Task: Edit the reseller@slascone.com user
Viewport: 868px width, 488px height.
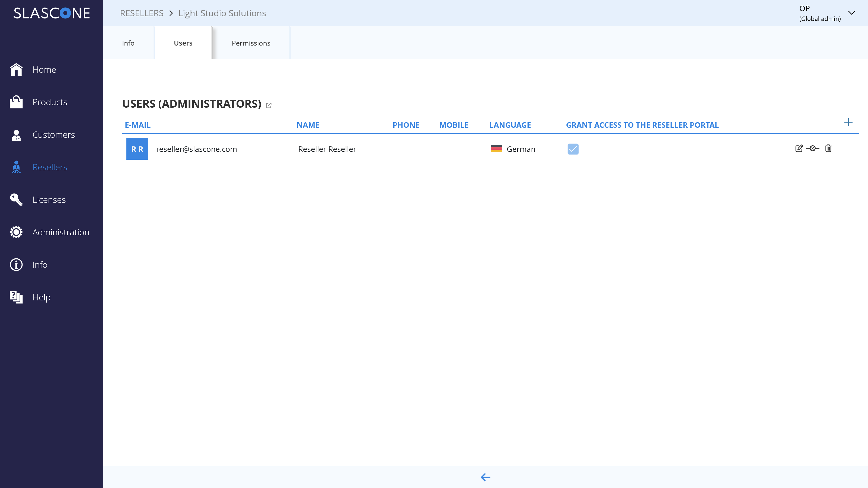Action: point(799,148)
